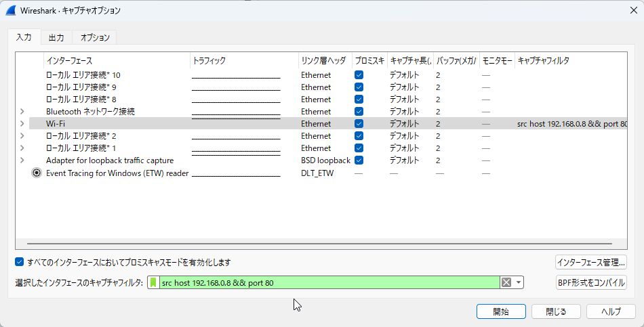Image resolution: width=644 pixels, height=327 pixels.
Task: Expand the ローカル エリア接続* 1 row
Action: click(x=22, y=148)
